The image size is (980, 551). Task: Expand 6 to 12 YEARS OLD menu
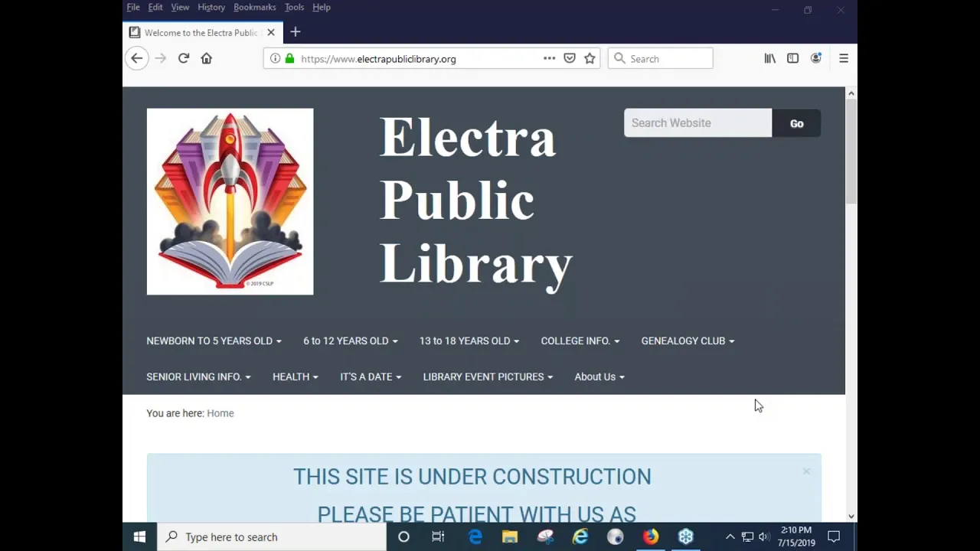[x=350, y=341]
